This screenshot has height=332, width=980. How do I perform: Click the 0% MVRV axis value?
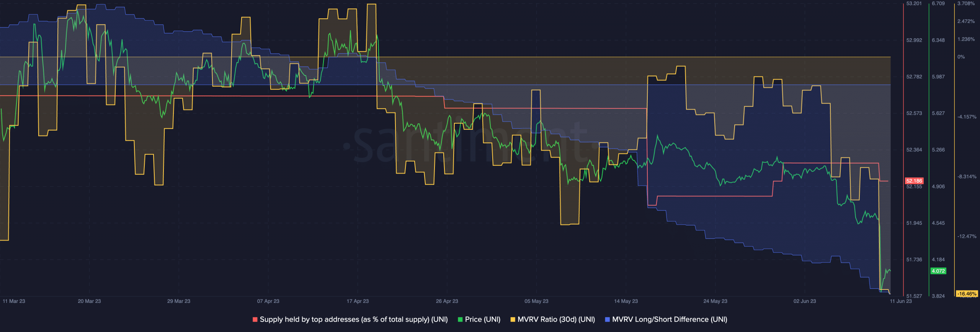coord(961,57)
